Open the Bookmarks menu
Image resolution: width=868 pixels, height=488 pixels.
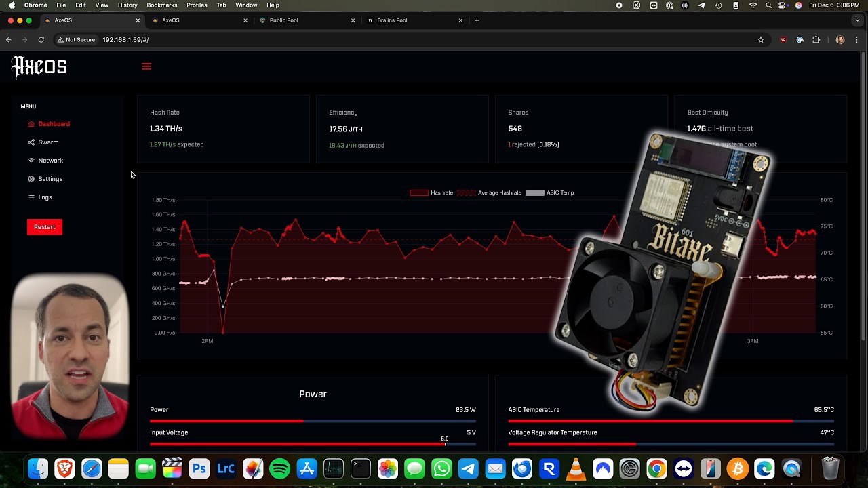point(162,5)
